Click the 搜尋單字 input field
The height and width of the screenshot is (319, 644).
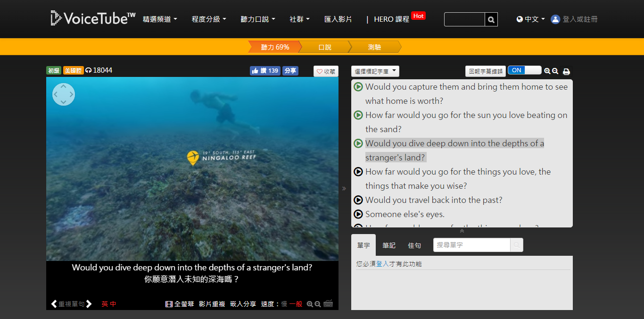pyautogui.click(x=471, y=245)
